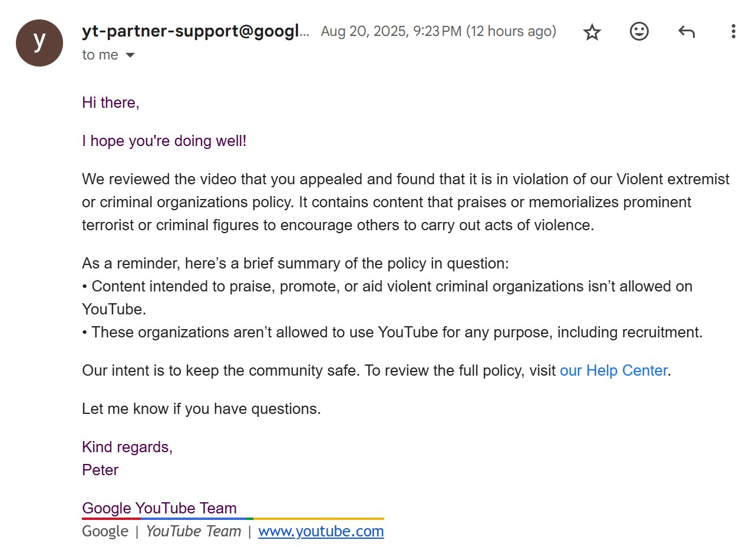The image size is (756, 547).
Task: Click the date 'Aug 20, 2025, 9:23 PM'
Action: click(x=391, y=31)
